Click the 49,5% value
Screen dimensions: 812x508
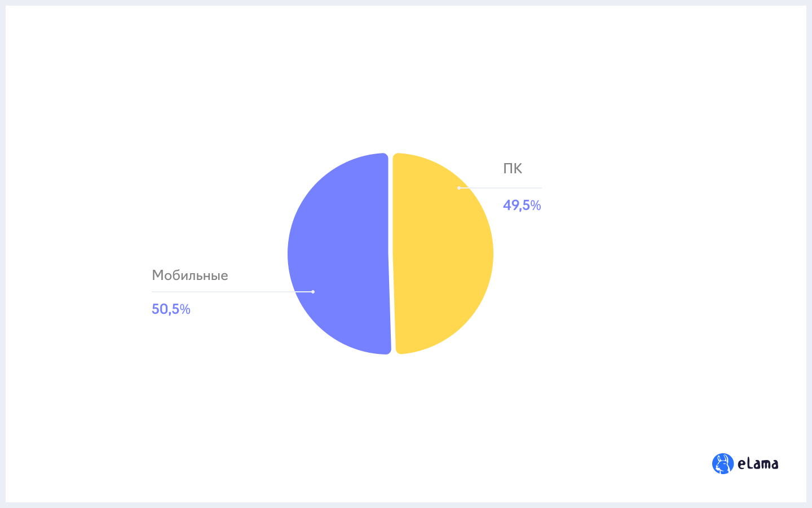[522, 205]
